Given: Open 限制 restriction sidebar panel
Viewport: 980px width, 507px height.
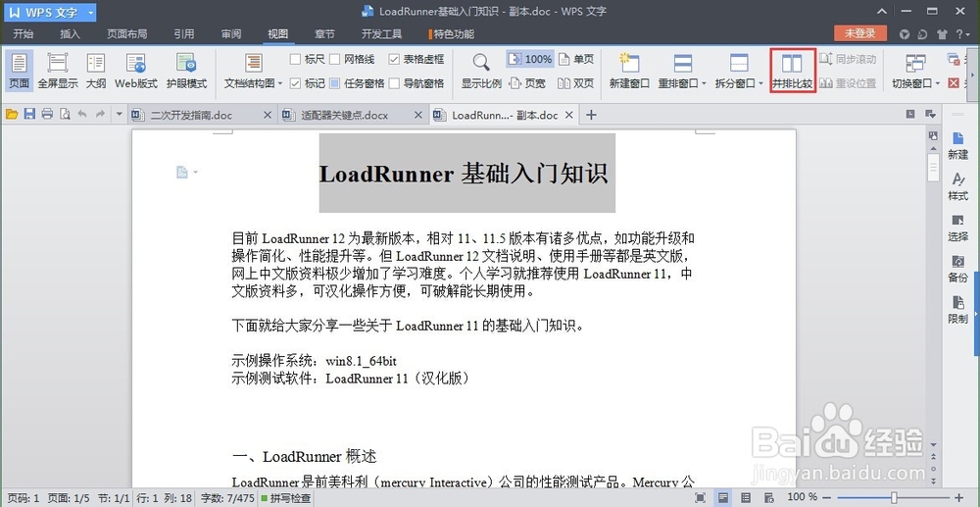Looking at the screenshot, I should (x=957, y=310).
